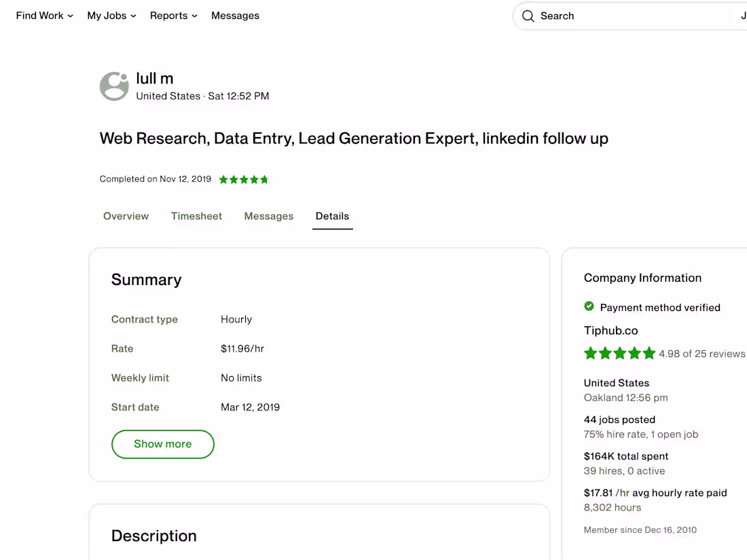Click the search magnifier icon
Image resolution: width=747 pixels, height=560 pixels.
click(528, 16)
